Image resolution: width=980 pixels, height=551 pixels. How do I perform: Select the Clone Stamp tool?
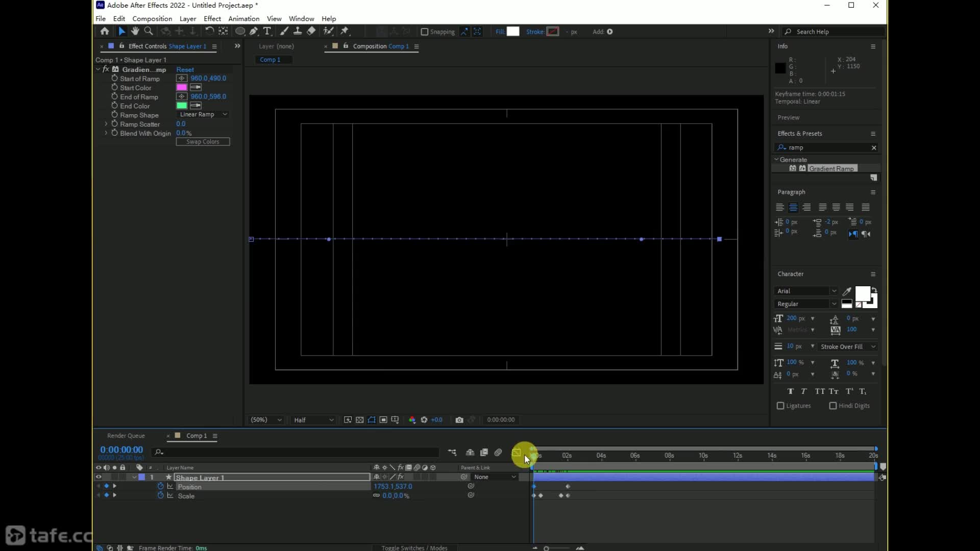tap(298, 31)
